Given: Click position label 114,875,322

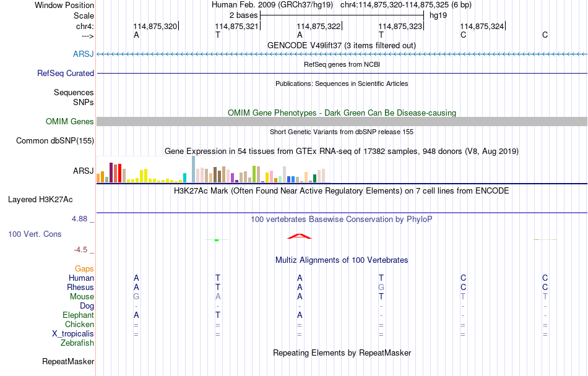Looking at the screenshot, I should [318, 26].
